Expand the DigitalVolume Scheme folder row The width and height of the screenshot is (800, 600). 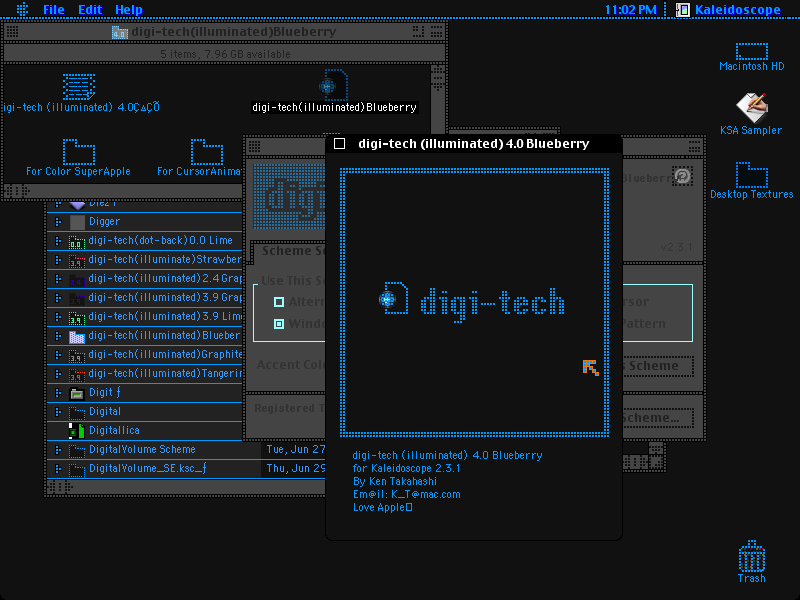(58, 450)
